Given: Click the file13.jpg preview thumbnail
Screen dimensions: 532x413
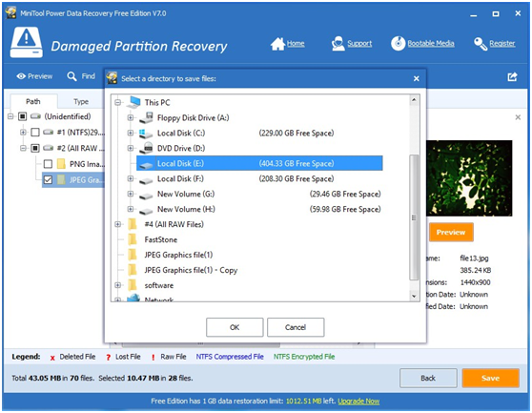Looking at the screenshot, I should pos(469,178).
